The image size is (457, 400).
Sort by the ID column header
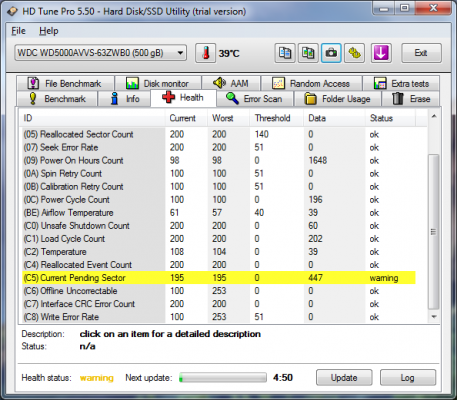(x=92, y=118)
